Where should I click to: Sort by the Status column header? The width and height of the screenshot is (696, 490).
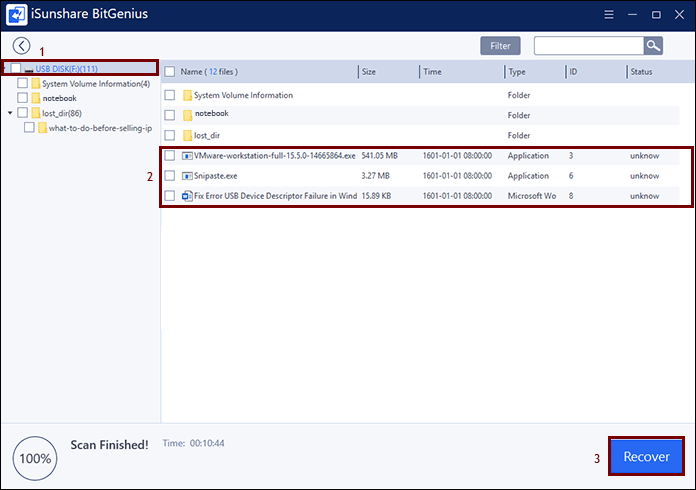click(641, 71)
